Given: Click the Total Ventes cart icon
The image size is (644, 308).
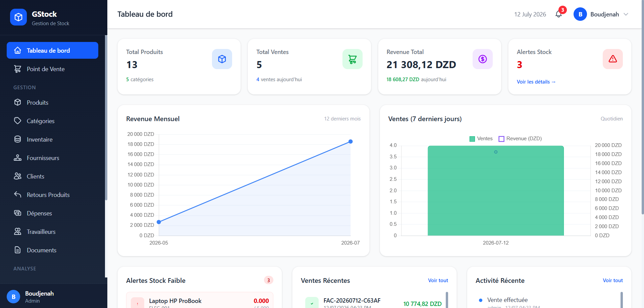Looking at the screenshot, I should pos(352,59).
